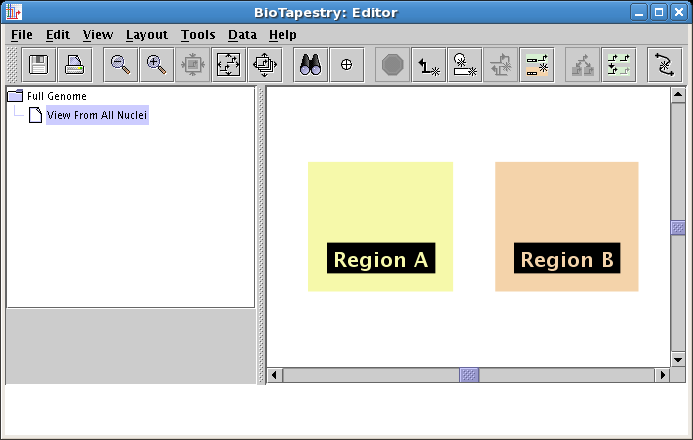Select View From All Nuclei tree item

(x=97, y=116)
